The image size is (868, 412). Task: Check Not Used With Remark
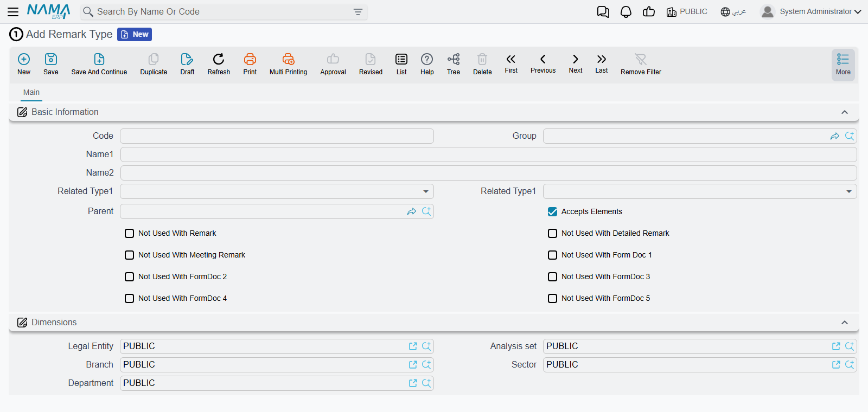pyautogui.click(x=130, y=234)
